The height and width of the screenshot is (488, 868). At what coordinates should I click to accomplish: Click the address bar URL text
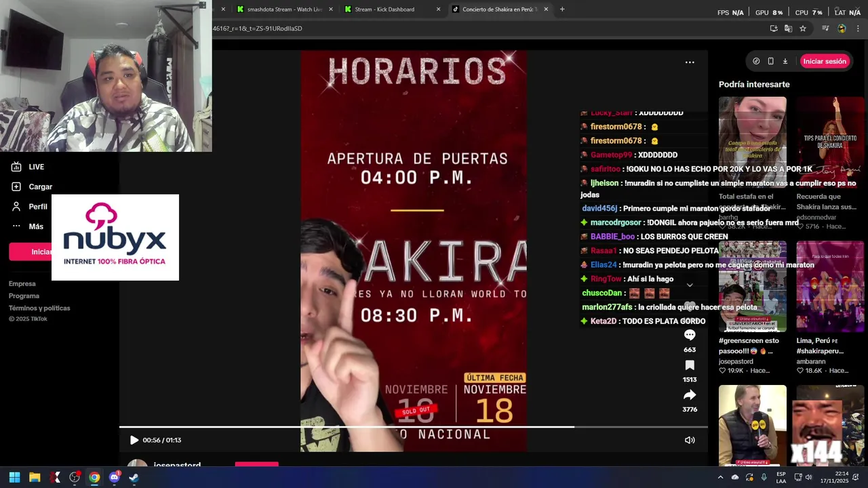click(258, 28)
